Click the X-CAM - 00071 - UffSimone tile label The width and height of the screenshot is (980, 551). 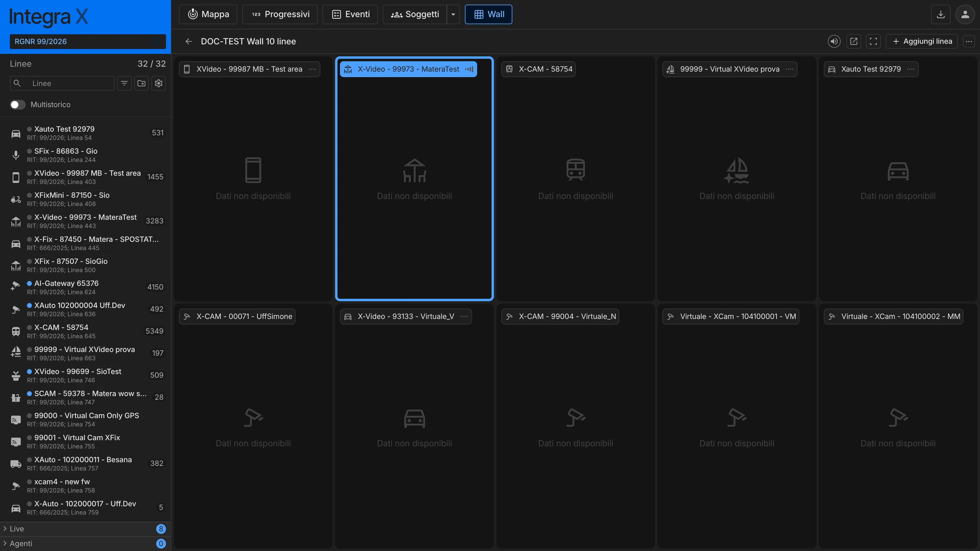(237, 316)
